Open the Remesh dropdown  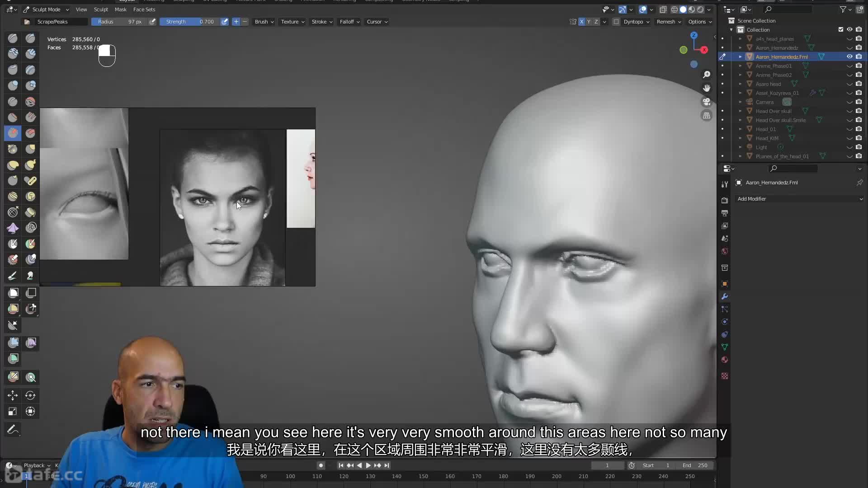click(669, 22)
